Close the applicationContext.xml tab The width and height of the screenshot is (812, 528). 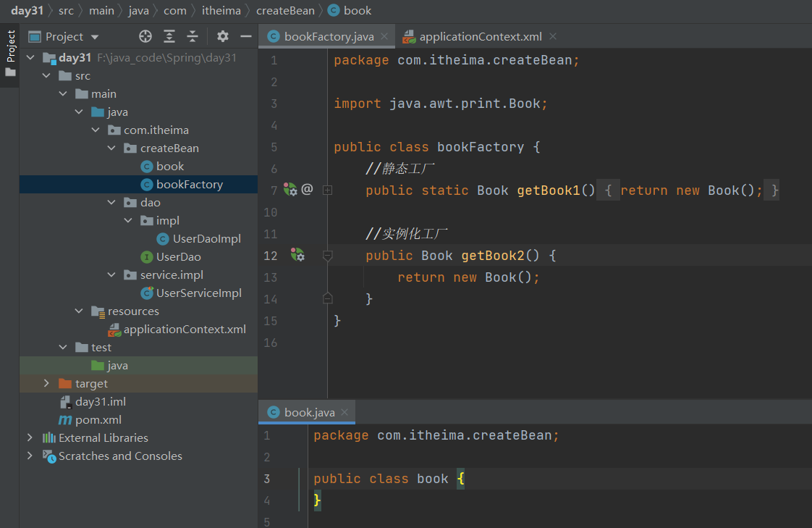point(553,36)
